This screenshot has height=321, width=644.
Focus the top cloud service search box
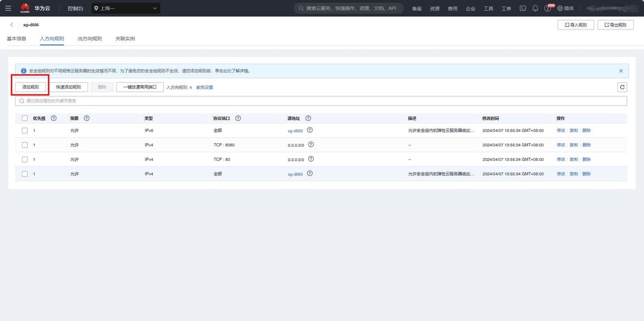[349, 8]
